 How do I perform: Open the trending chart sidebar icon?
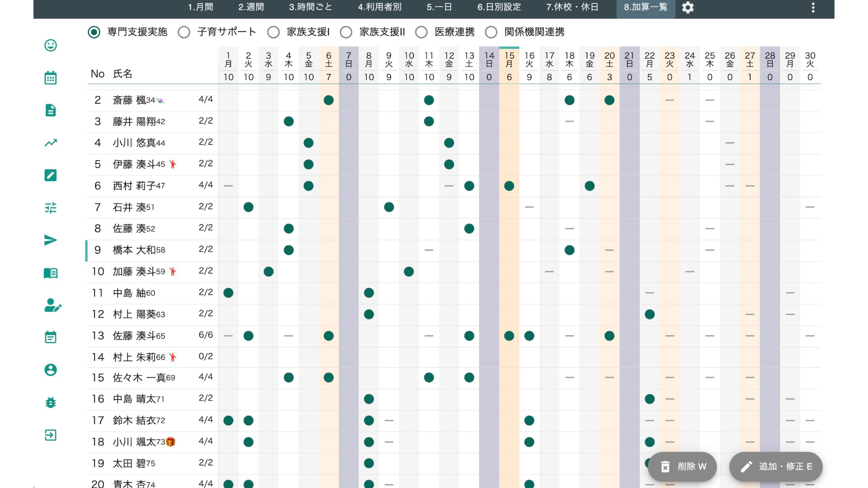point(50,143)
